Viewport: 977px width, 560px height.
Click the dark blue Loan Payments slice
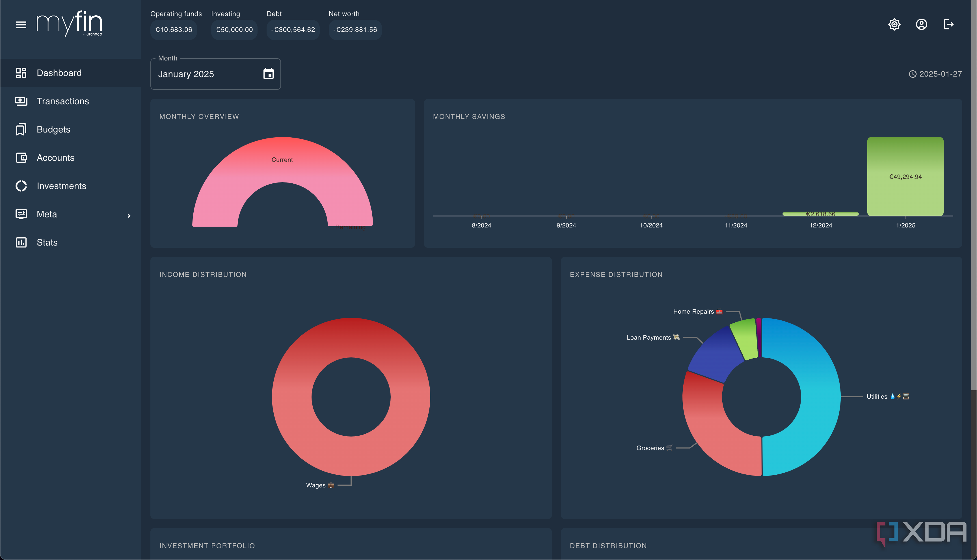point(716,354)
